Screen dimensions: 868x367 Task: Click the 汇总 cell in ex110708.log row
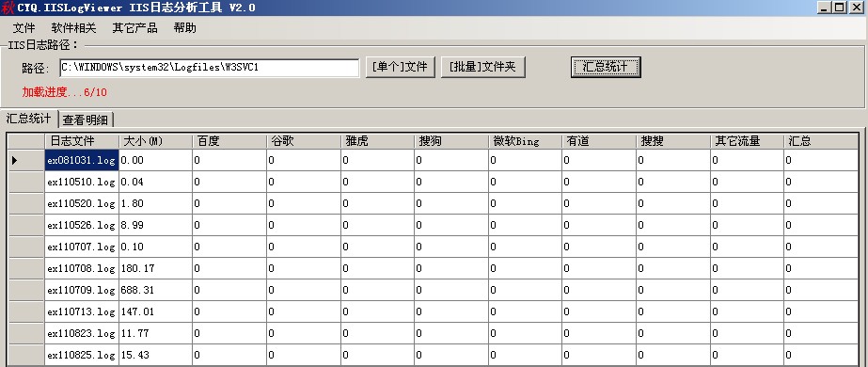click(x=821, y=268)
